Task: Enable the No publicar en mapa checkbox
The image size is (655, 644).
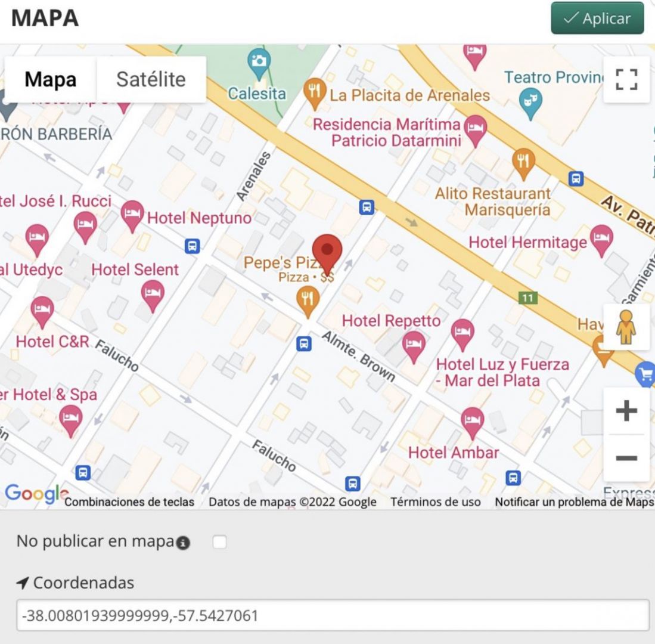Action: (219, 543)
